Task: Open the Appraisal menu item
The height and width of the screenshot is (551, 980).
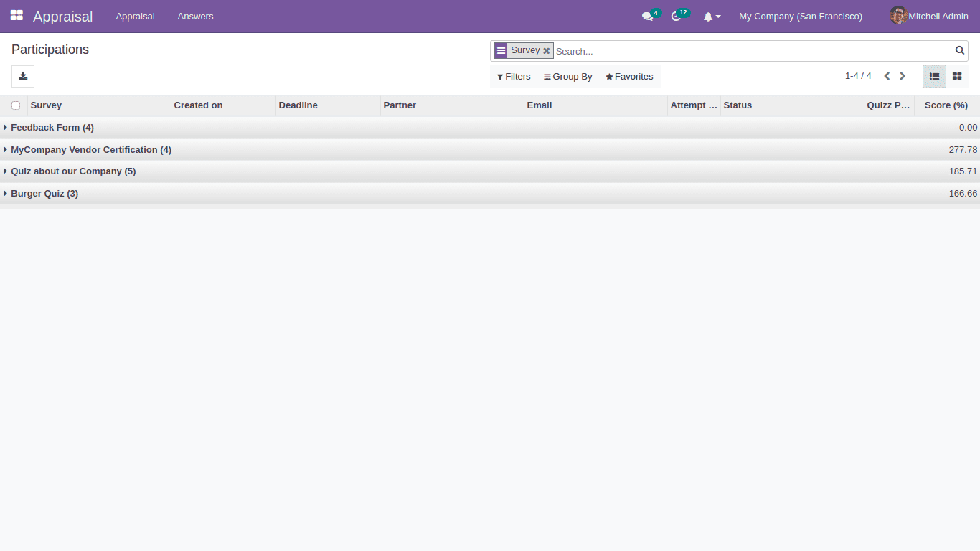Action: point(135,16)
